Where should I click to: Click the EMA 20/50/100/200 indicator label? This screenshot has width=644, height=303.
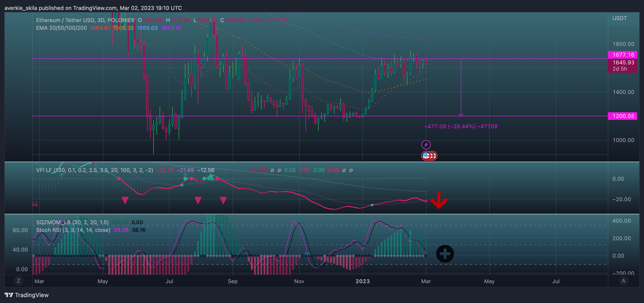[61, 28]
